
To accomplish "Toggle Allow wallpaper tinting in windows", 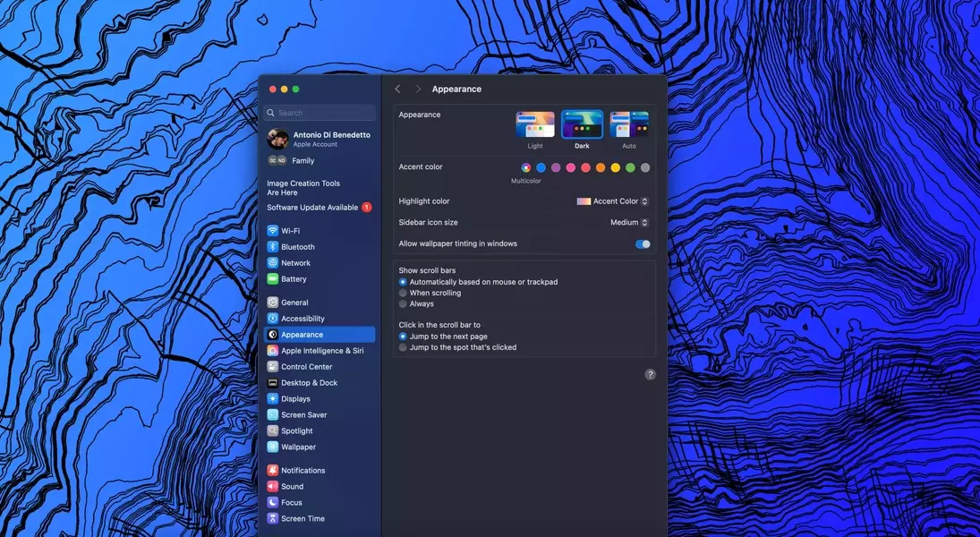I will click(x=643, y=244).
